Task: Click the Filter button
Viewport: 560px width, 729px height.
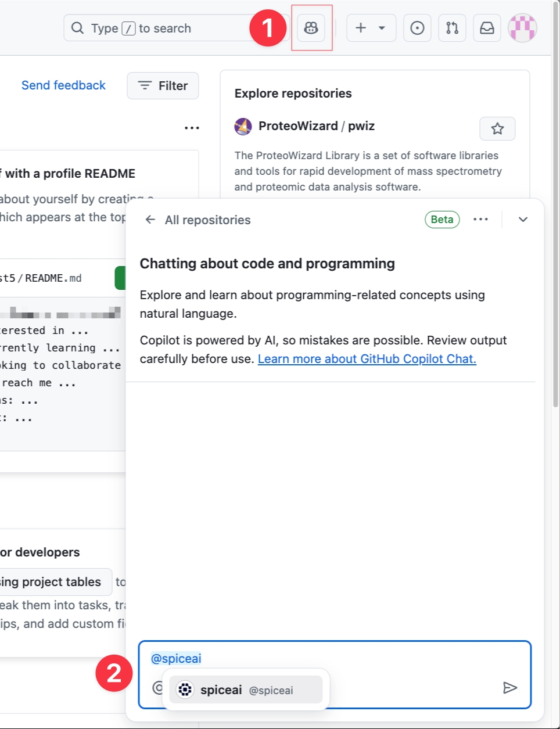Action: point(163,86)
